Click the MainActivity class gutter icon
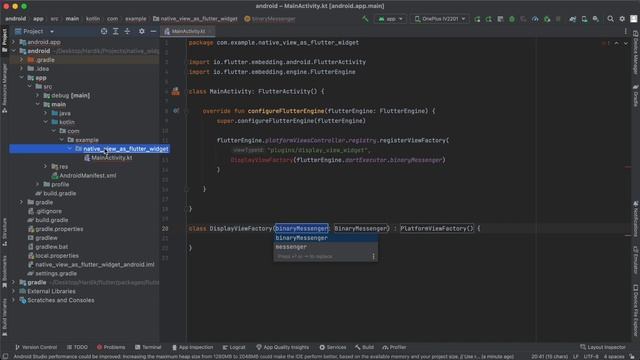The image size is (640, 360). point(176,91)
